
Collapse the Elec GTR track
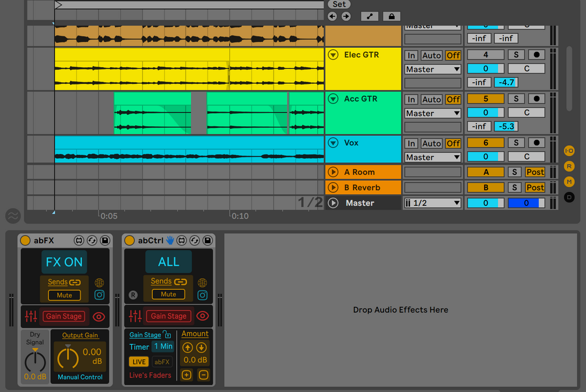point(333,55)
